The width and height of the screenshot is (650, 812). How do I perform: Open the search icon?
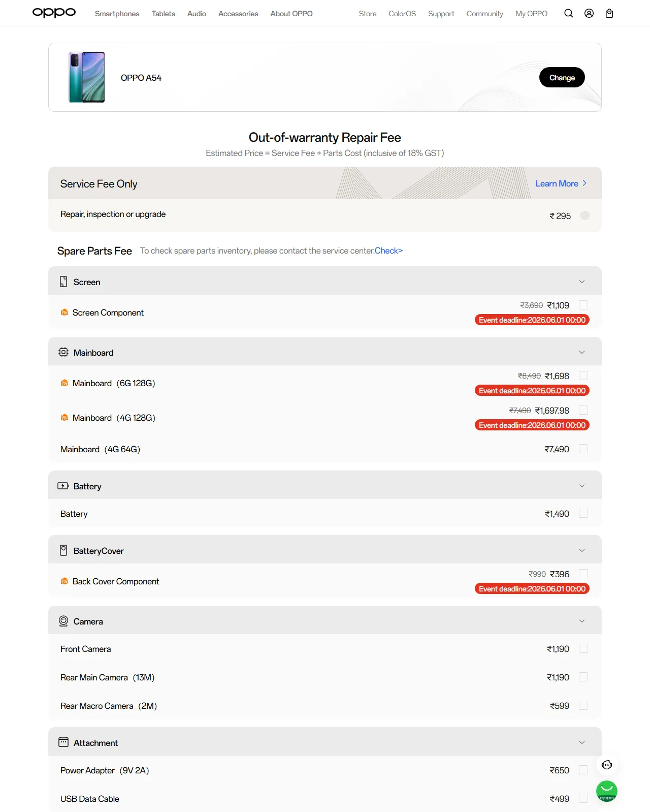[569, 14]
